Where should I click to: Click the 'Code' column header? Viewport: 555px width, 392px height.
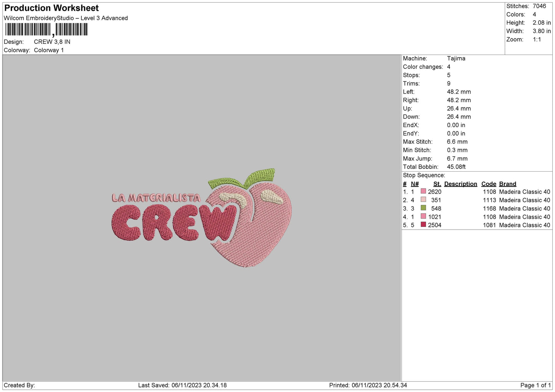pyautogui.click(x=489, y=184)
